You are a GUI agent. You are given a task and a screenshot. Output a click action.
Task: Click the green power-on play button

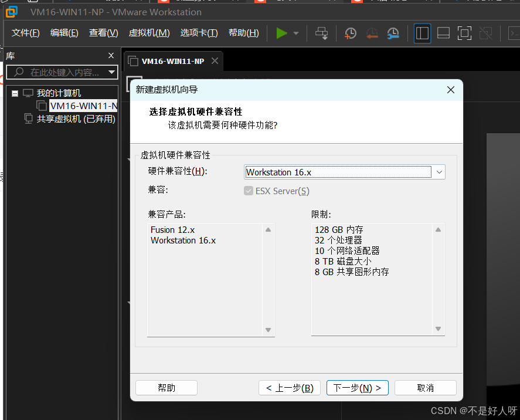click(281, 33)
